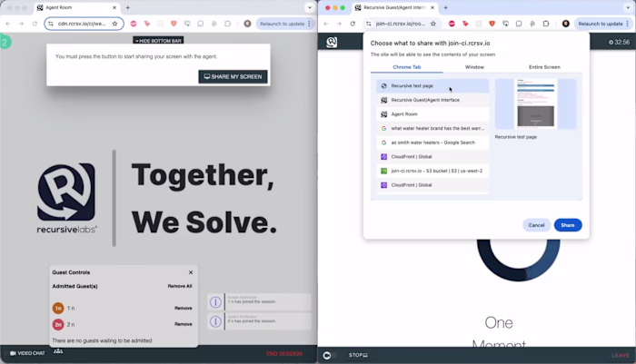Select 'ao smith water heaters - Google Search'

pyautogui.click(x=432, y=143)
